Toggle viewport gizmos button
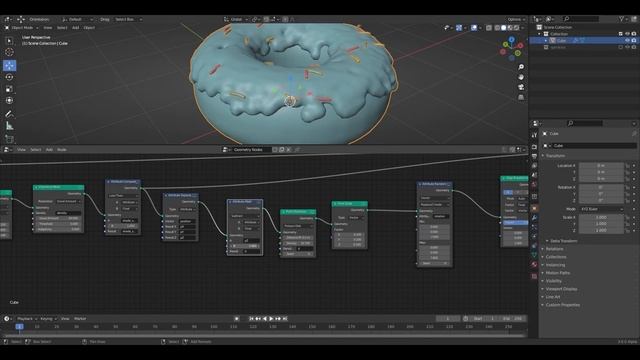 click(x=459, y=28)
